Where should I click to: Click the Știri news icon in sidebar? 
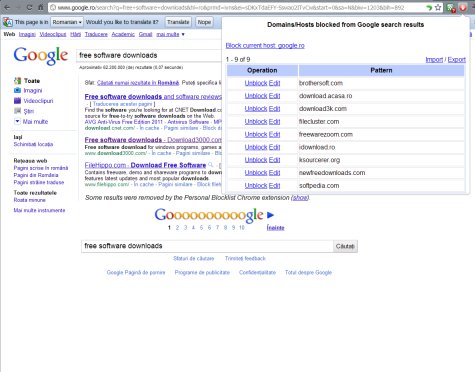tap(17, 111)
